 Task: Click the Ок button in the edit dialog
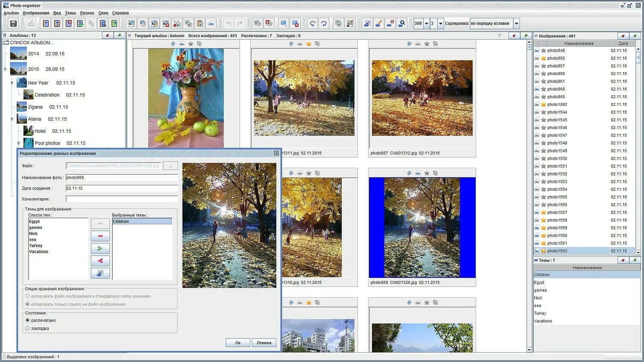238,343
